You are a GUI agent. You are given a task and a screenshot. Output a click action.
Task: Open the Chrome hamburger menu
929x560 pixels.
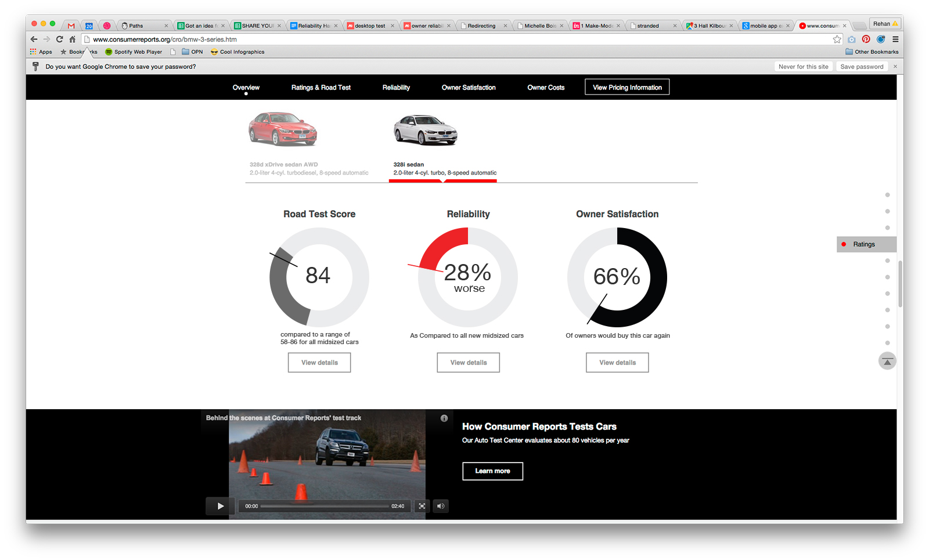pyautogui.click(x=895, y=39)
